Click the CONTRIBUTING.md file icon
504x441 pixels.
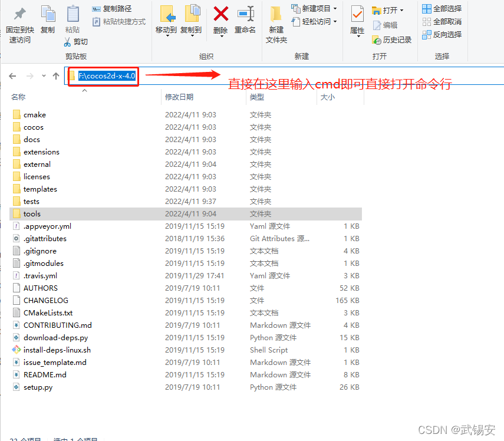pyautogui.click(x=17, y=325)
